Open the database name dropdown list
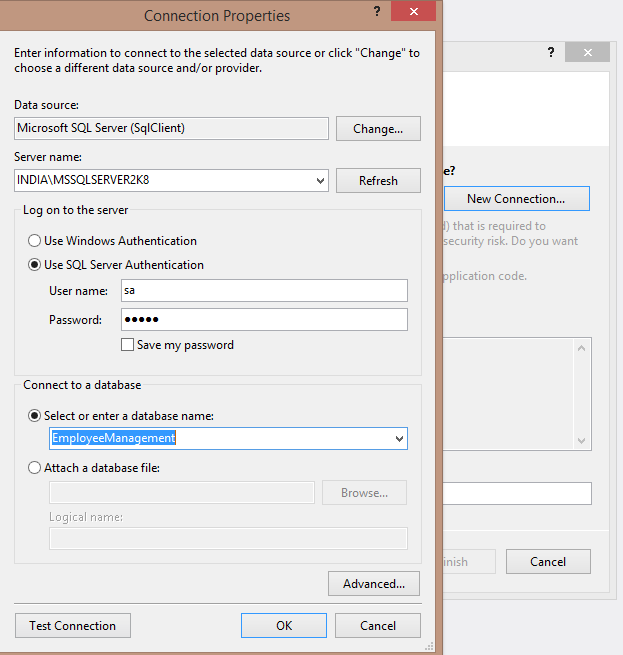This screenshot has width=623, height=655. point(399,438)
